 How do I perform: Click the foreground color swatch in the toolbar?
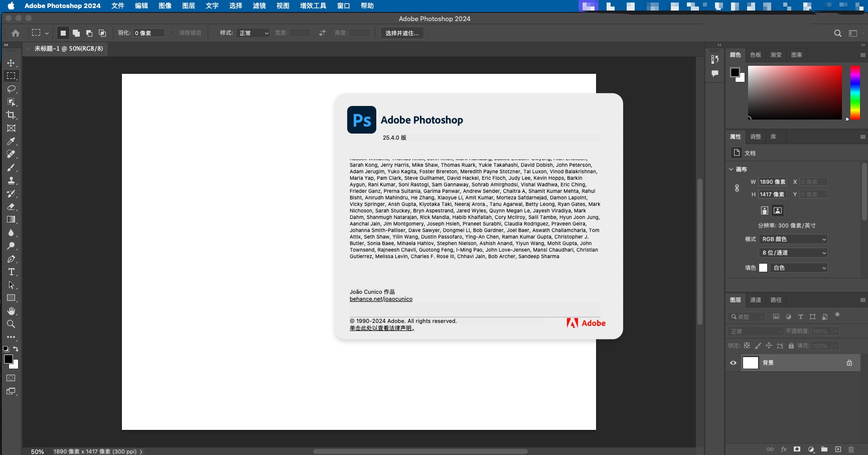(x=9, y=359)
